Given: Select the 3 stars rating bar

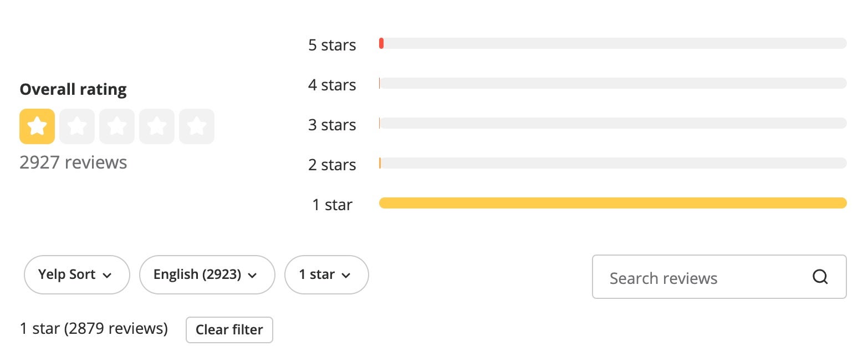Looking at the screenshot, I should point(612,123).
